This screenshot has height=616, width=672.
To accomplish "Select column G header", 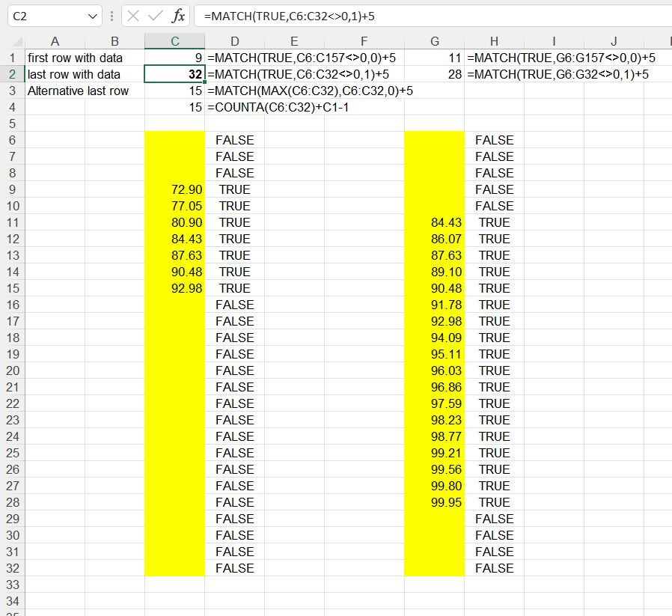I will [434, 41].
